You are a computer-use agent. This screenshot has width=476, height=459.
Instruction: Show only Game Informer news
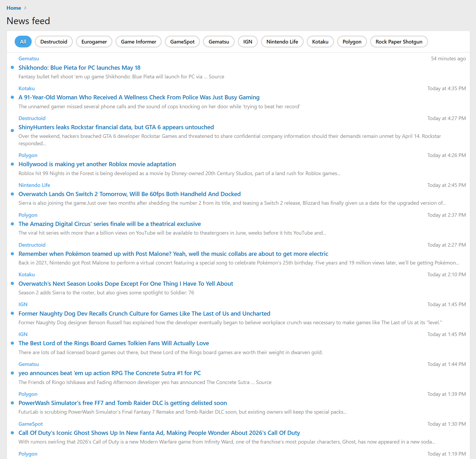coord(138,42)
